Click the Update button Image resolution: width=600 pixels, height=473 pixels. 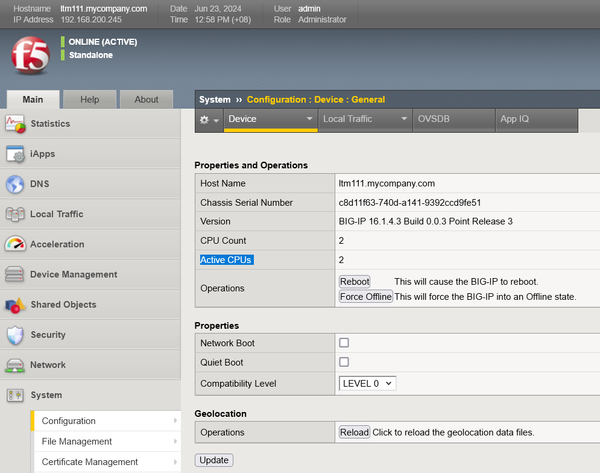pyautogui.click(x=214, y=460)
